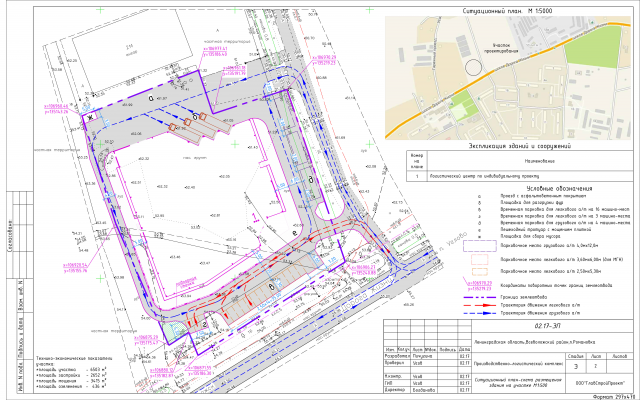640x400 pixels.
Task: Select heading 'Экспликация зданий и сооружений'
Action: [520, 146]
